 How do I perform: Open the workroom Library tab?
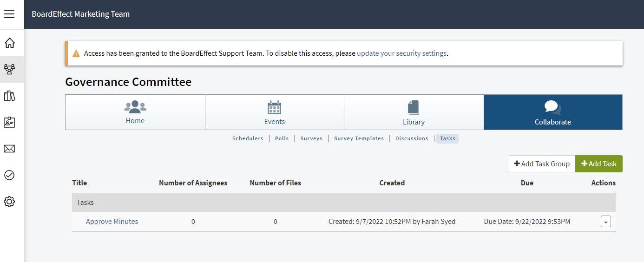click(x=414, y=112)
